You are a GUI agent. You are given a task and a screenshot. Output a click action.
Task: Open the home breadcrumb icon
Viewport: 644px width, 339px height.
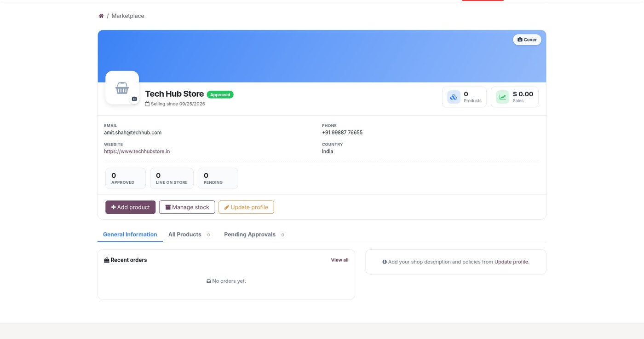click(x=101, y=16)
